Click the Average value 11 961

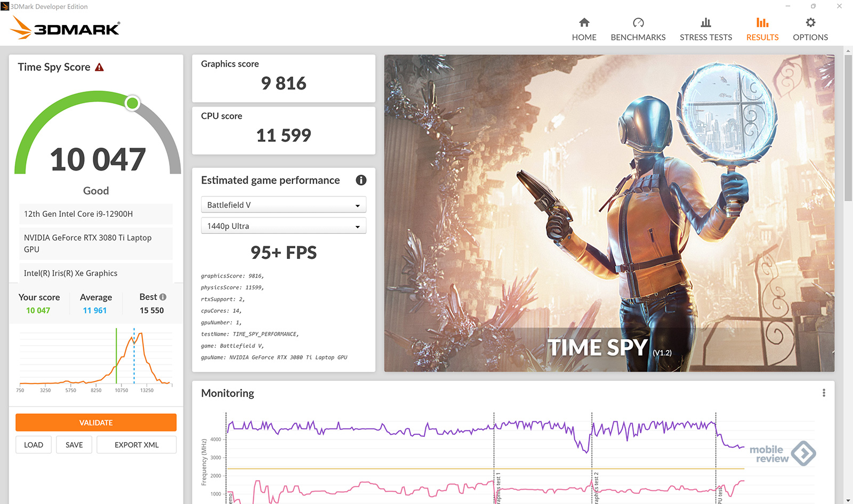point(95,311)
